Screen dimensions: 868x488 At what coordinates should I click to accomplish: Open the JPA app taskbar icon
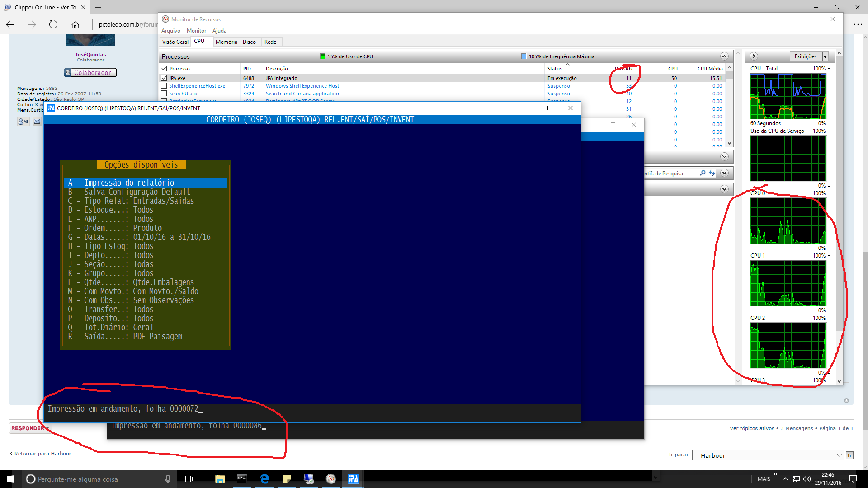point(353,479)
